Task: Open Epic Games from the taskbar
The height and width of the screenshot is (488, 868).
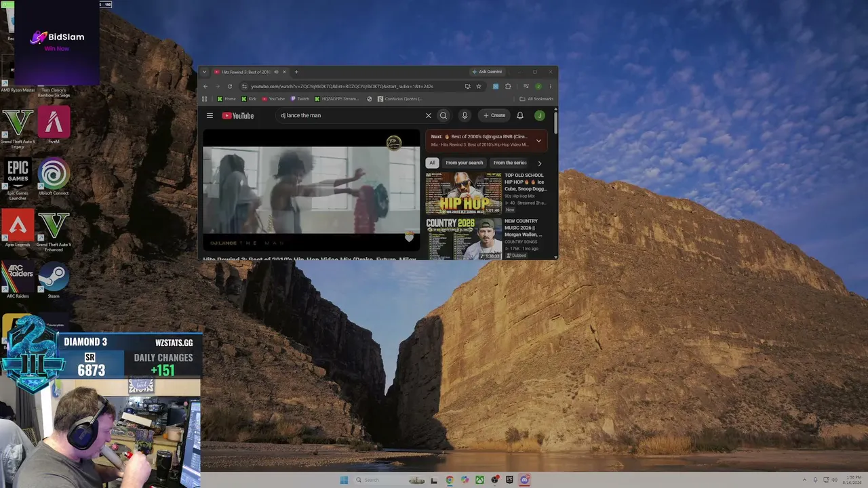Action: pos(509,480)
